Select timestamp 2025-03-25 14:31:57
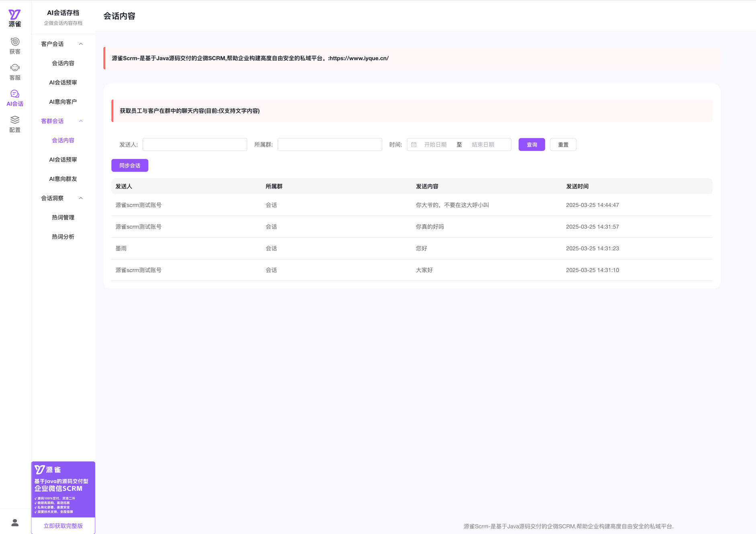The height and width of the screenshot is (534, 756). (x=592, y=227)
